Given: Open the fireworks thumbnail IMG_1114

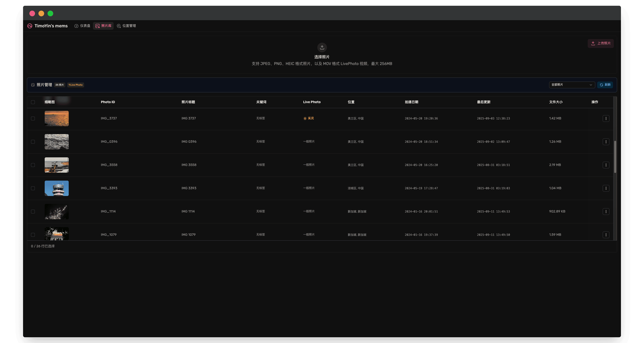Looking at the screenshot, I should [x=56, y=212].
